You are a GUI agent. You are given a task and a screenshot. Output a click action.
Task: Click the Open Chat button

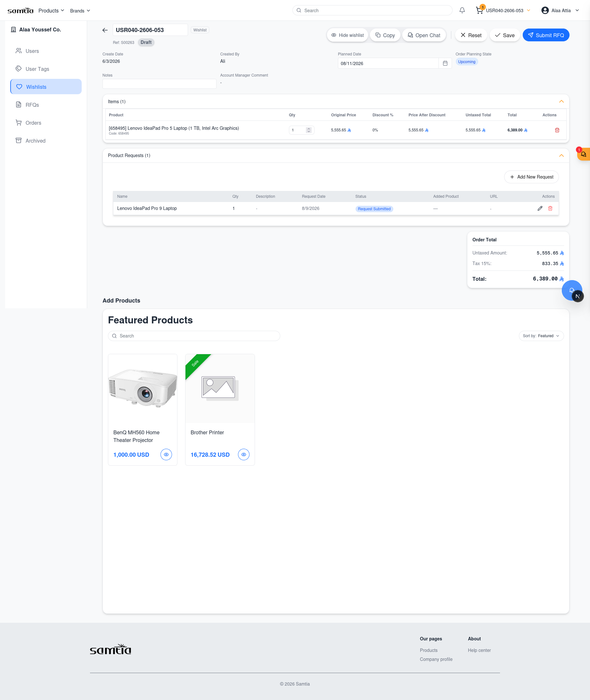[424, 35]
